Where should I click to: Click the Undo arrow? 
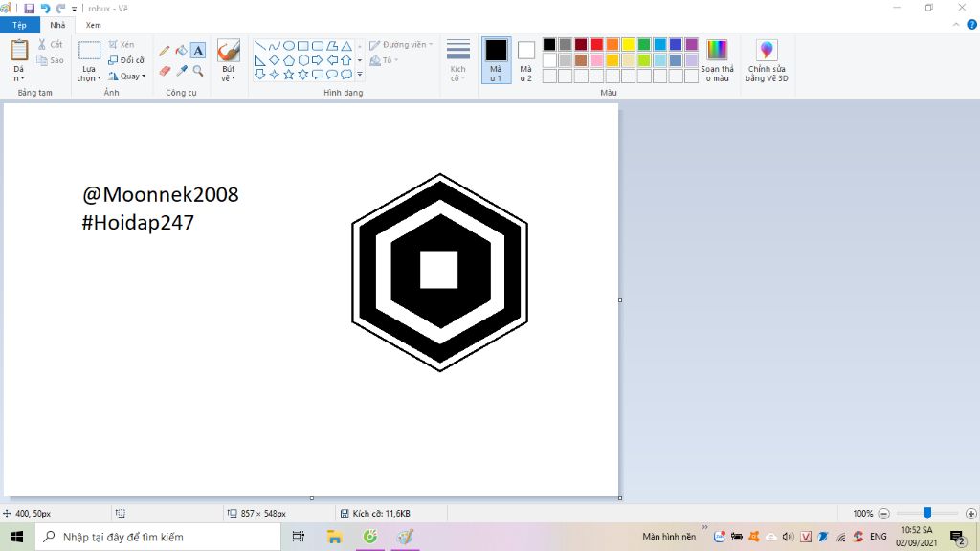(x=45, y=8)
